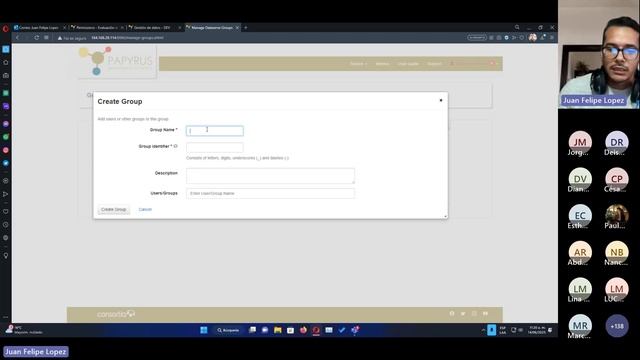This screenshot has width=640, height=360.
Task: Click the Microsoft Teams taskbar icon
Action: (355, 330)
